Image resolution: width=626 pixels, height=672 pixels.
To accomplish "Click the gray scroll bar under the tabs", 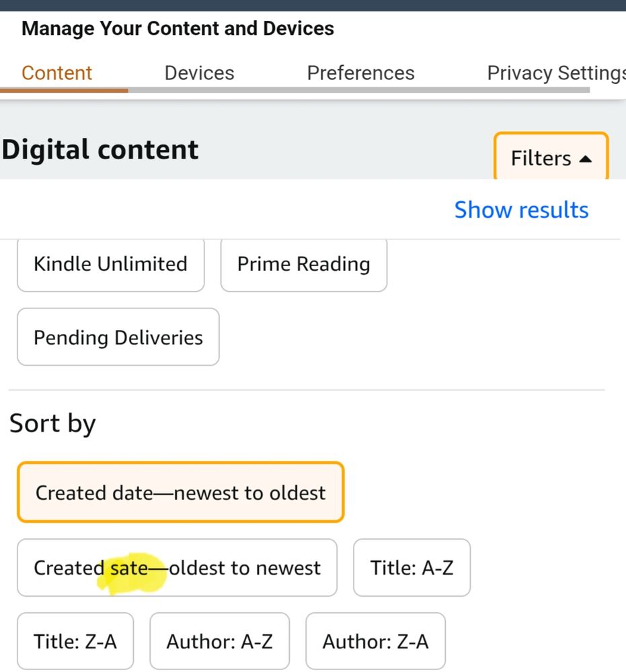I will 358,89.
